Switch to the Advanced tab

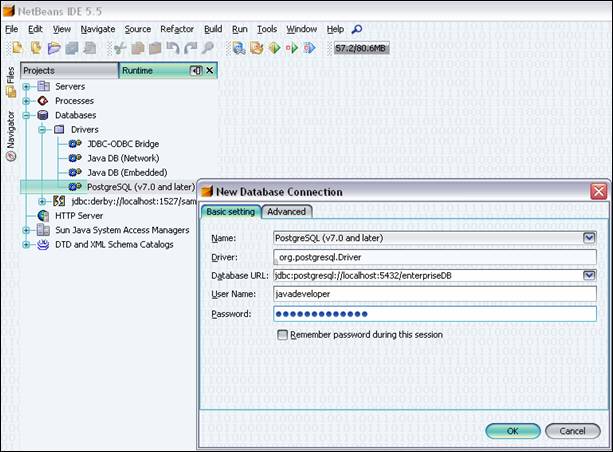(x=287, y=212)
